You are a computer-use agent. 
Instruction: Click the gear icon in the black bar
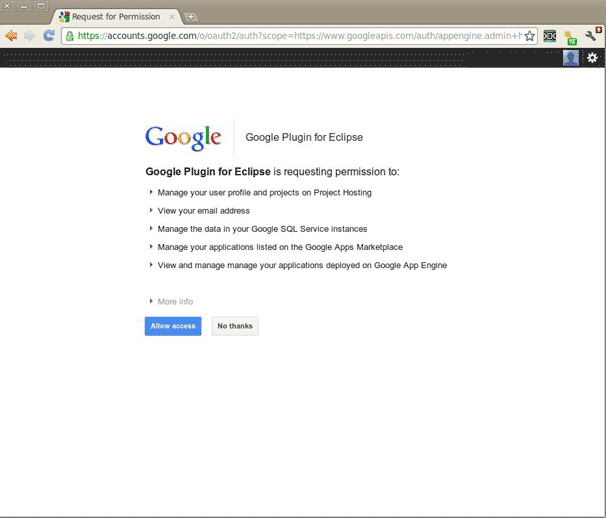(592, 58)
